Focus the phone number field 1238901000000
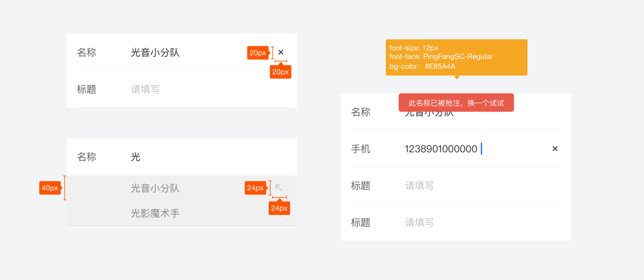This screenshot has width=644, height=280. [x=440, y=149]
